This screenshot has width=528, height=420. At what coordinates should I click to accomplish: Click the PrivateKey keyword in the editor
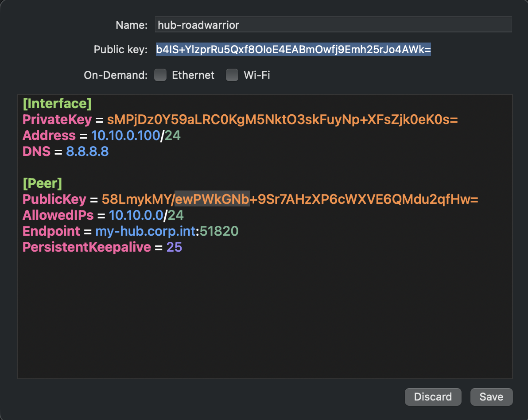pos(57,120)
